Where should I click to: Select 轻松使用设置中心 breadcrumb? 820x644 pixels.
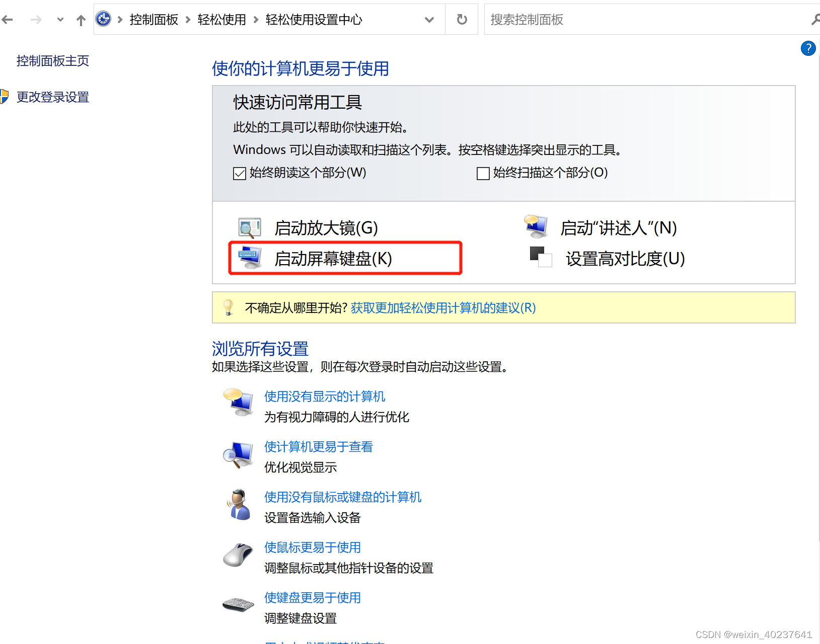314,20
